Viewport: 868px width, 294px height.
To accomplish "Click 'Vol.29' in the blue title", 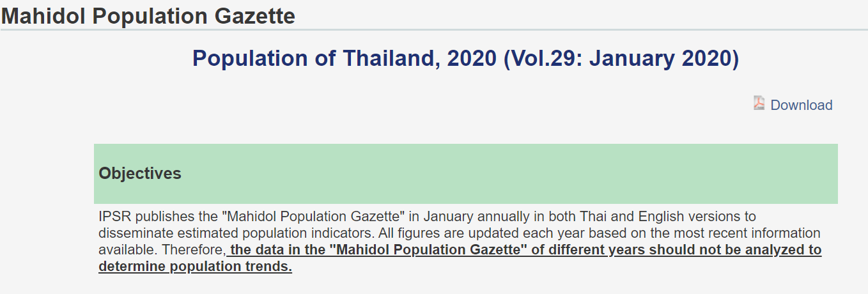I will [543, 58].
